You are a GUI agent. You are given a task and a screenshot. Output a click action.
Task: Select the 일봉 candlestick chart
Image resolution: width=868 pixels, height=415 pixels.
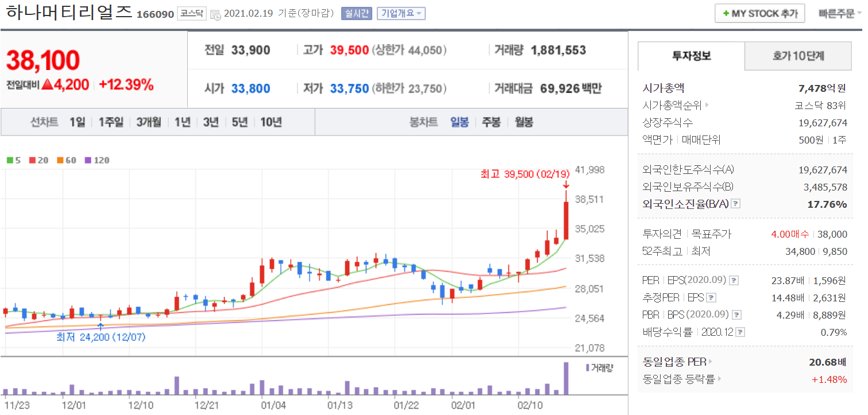(460, 122)
